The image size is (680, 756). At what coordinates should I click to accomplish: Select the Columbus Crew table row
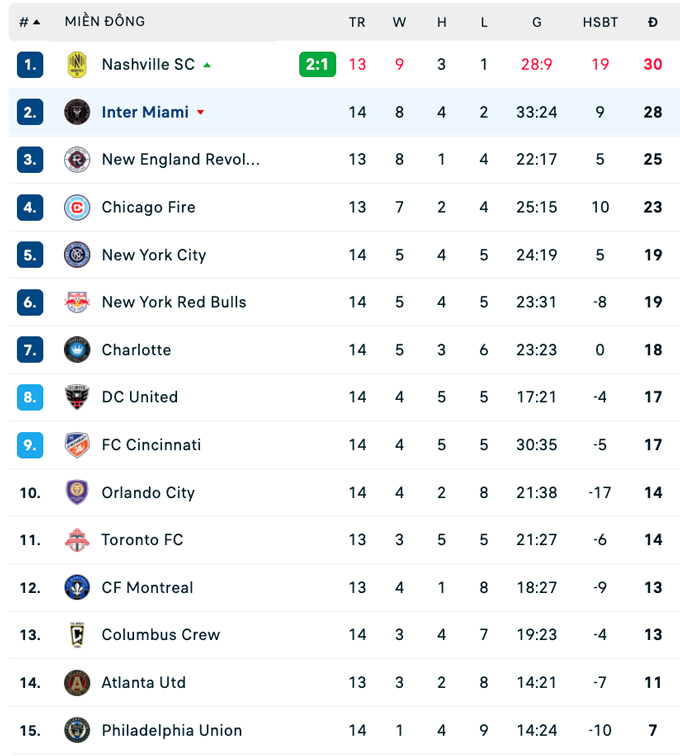tap(344, 635)
